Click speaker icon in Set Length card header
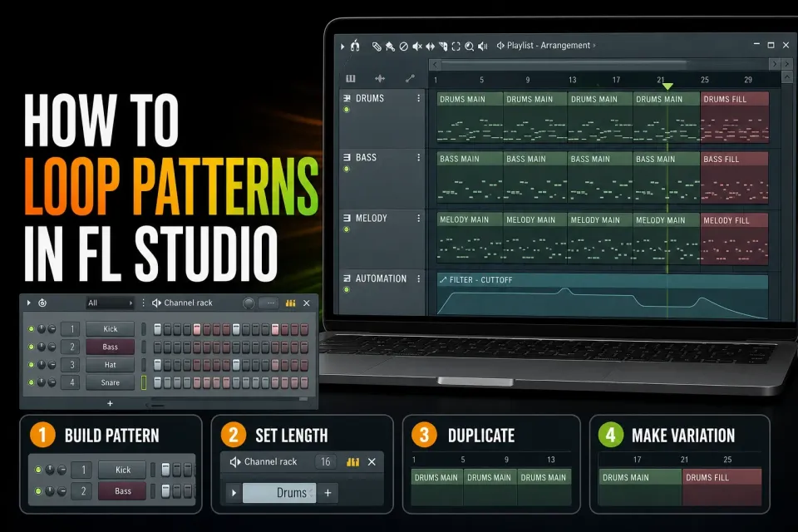Screen dimensions: 798x532 tap(235, 461)
